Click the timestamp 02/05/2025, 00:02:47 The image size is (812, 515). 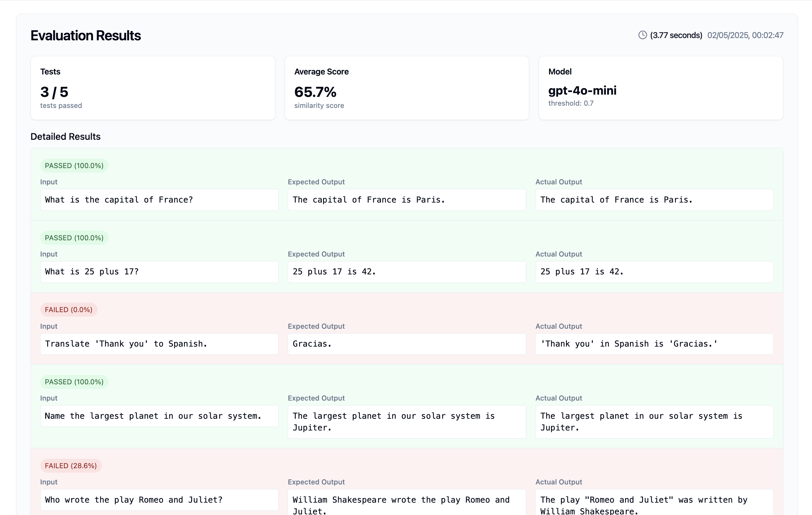click(745, 35)
